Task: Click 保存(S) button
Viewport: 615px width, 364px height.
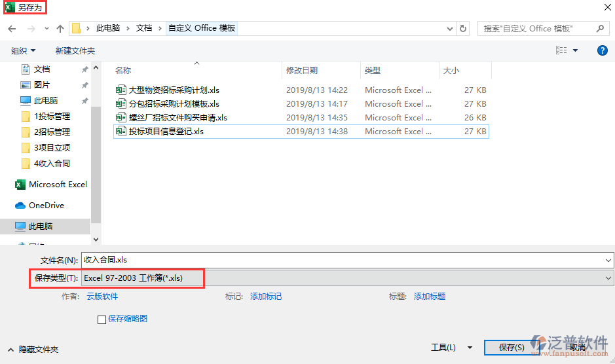Action: coord(512,348)
